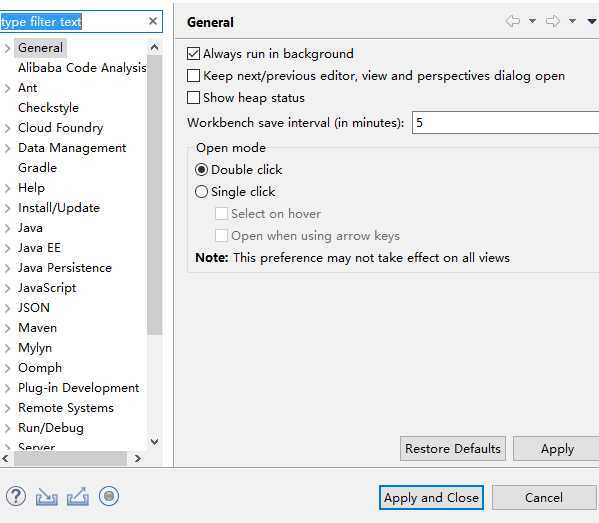
Task: Expand the Install/Update node
Action: coord(7,208)
